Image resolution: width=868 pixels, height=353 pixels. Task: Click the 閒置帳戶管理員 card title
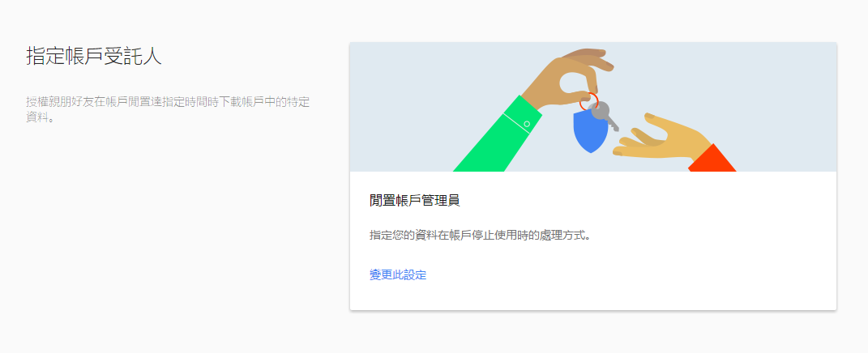click(x=415, y=200)
